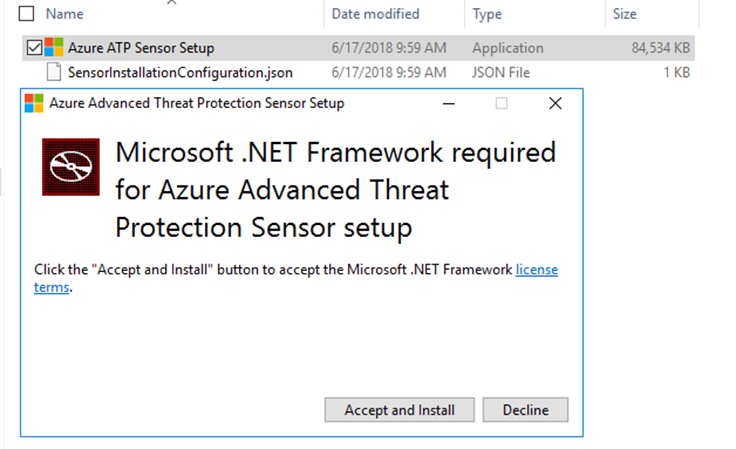
Task: Click the Accept and Install button
Action: click(x=399, y=410)
